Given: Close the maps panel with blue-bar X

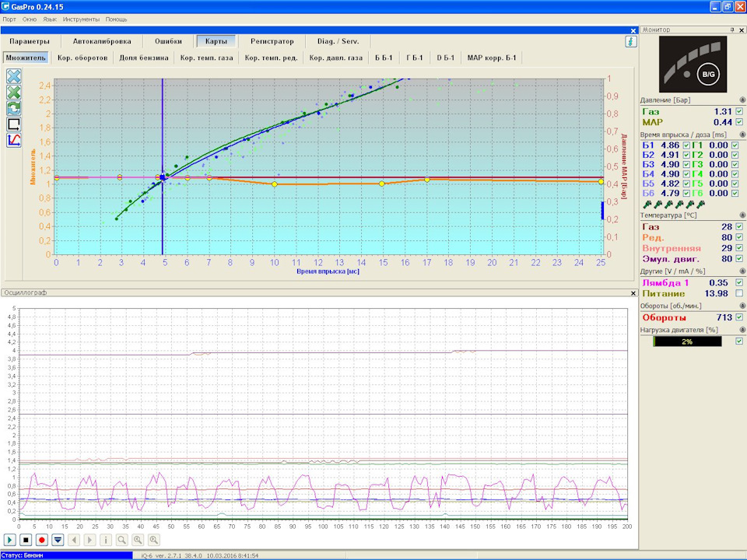Looking at the screenshot, I should click(633, 30).
